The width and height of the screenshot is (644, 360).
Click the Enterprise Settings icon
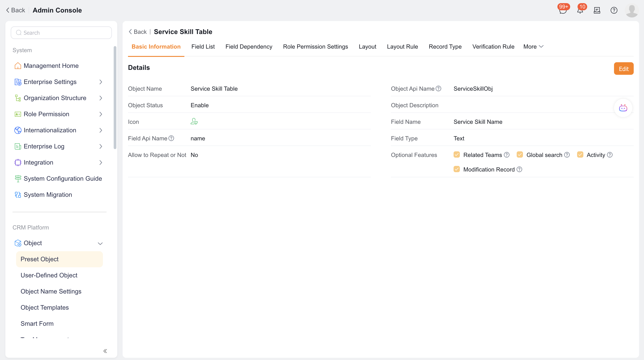pos(18,82)
